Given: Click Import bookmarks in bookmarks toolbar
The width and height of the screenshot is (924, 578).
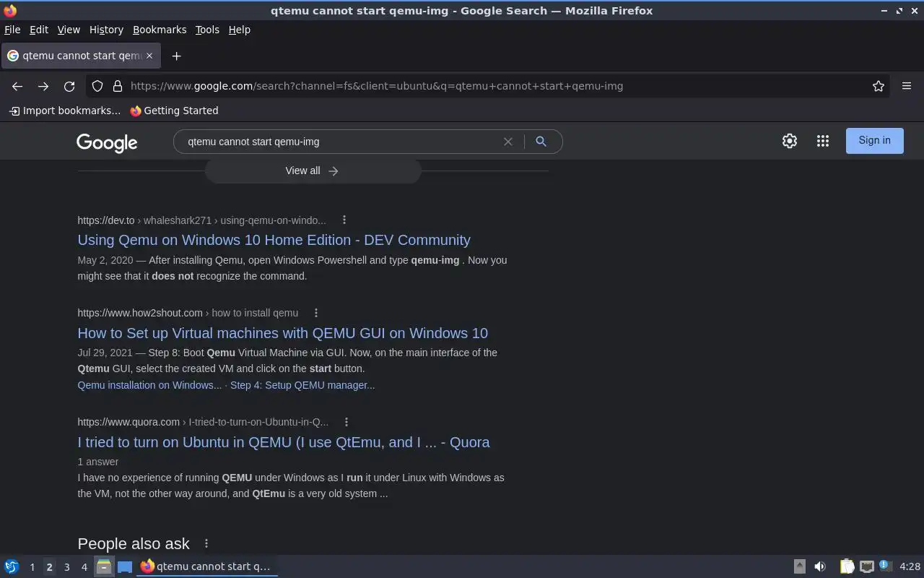Looking at the screenshot, I should pos(65,111).
